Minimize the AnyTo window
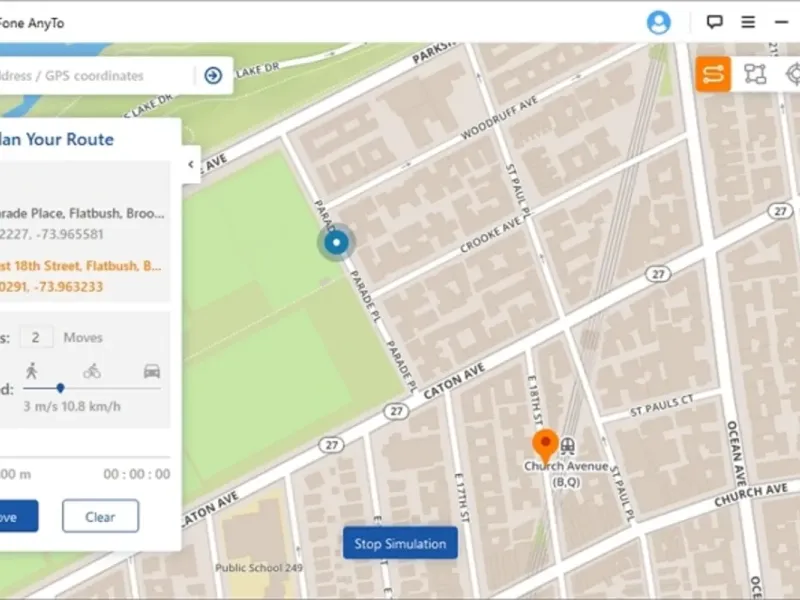 781,22
